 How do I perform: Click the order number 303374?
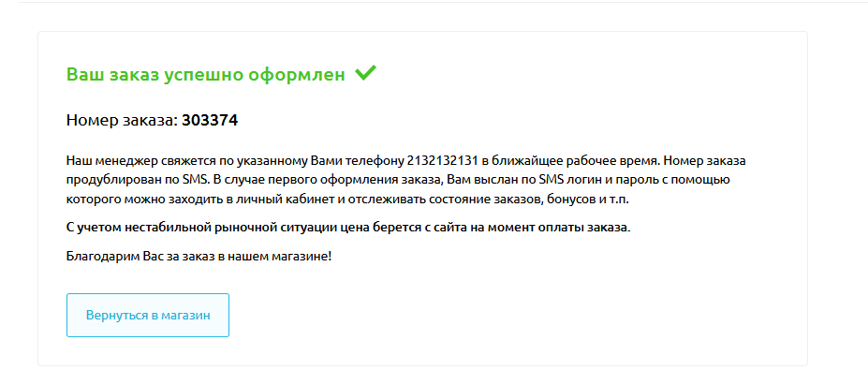pyautogui.click(x=210, y=120)
